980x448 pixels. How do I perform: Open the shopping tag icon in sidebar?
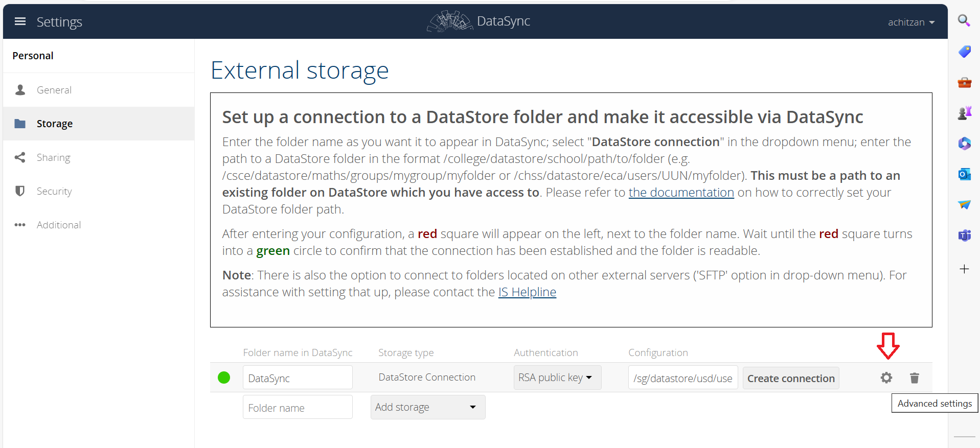click(964, 52)
